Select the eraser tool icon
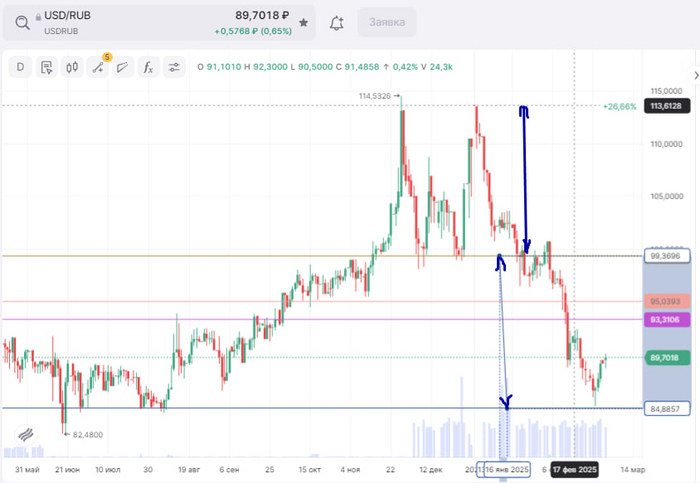700x483 pixels. (123, 67)
